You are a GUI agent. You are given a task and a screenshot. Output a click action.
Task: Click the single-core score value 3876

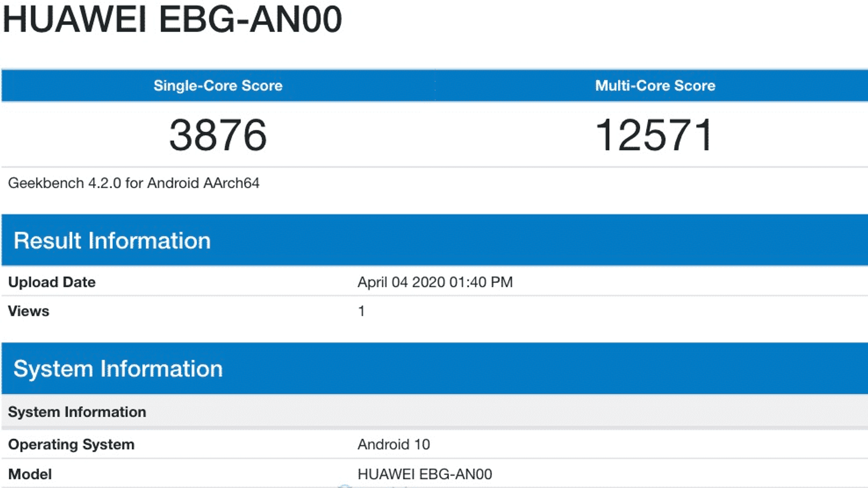(x=218, y=135)
